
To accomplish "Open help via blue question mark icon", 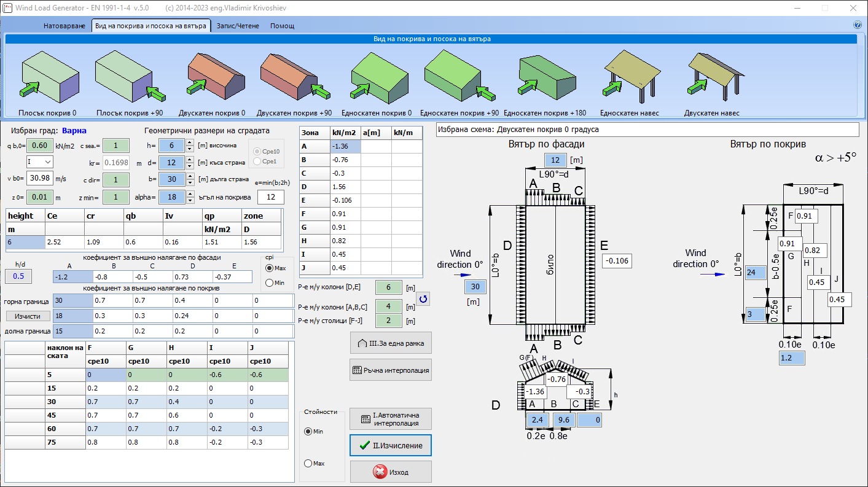I will (858, 25).
